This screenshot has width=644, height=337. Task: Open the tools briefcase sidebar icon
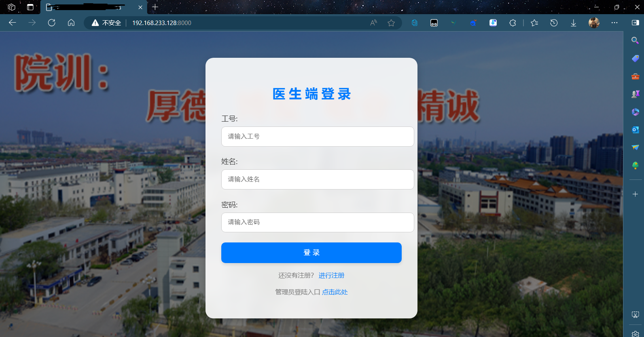(x=635, y=76)
